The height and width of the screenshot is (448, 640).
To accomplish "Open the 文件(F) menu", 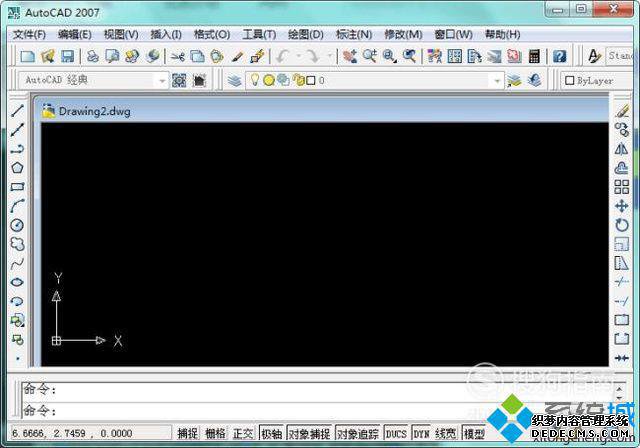I will point(29,35).
